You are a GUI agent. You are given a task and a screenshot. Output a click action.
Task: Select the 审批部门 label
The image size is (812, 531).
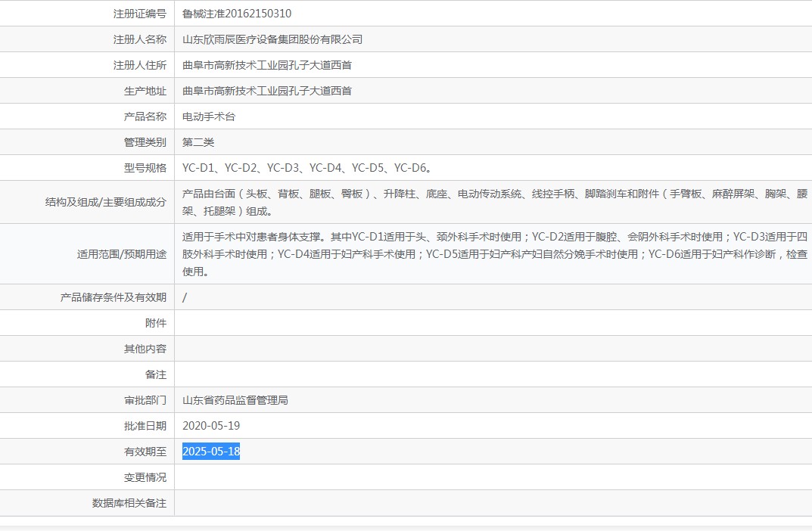point(145,400)
